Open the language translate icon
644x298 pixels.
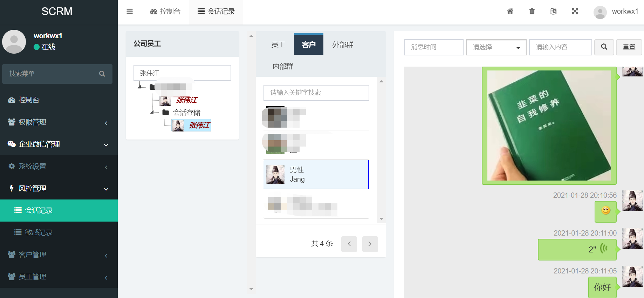pos(553,11)
